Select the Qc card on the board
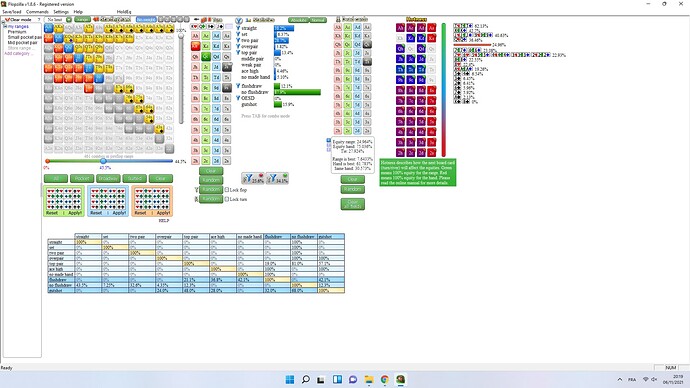This screenshot has height=388, width=690. (206, 57)
